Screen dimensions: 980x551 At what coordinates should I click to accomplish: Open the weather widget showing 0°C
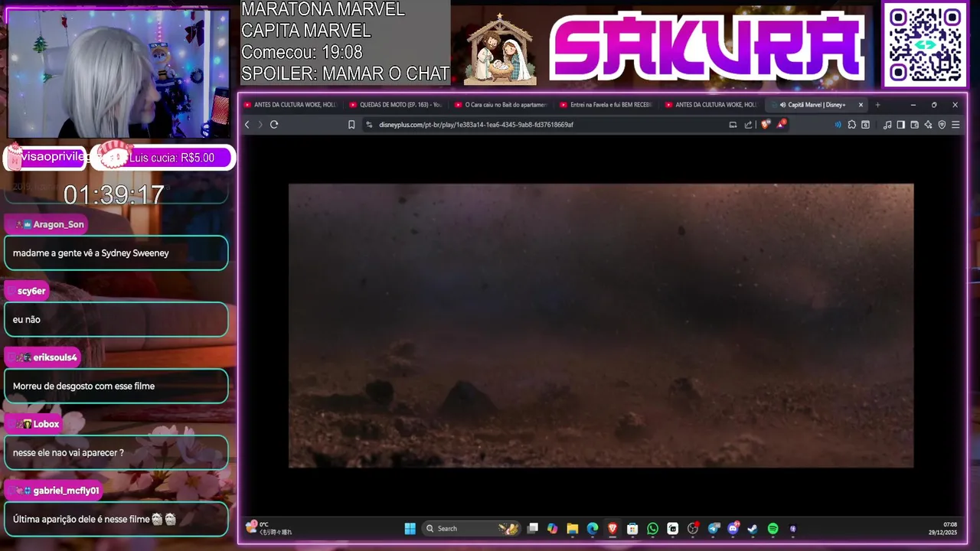[x=269, y=528]
